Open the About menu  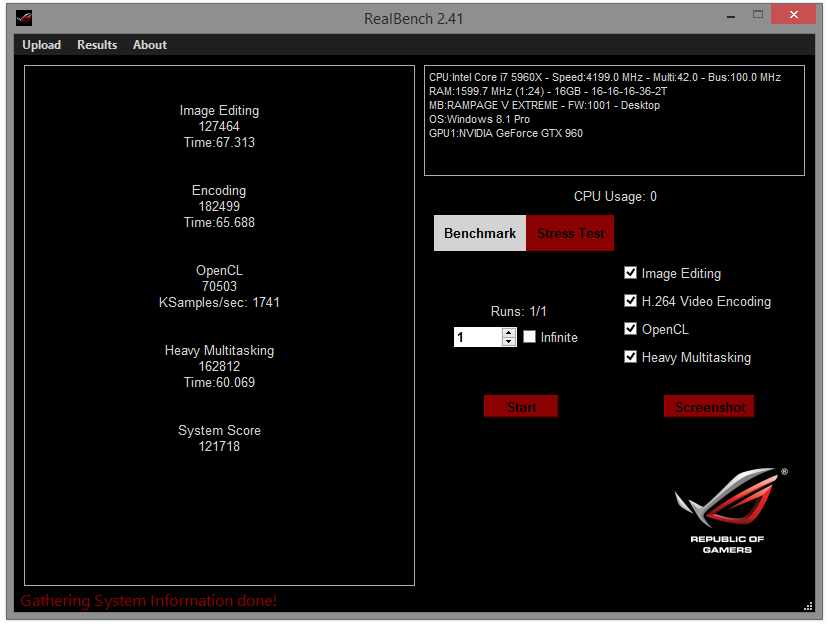click(149, 45)
